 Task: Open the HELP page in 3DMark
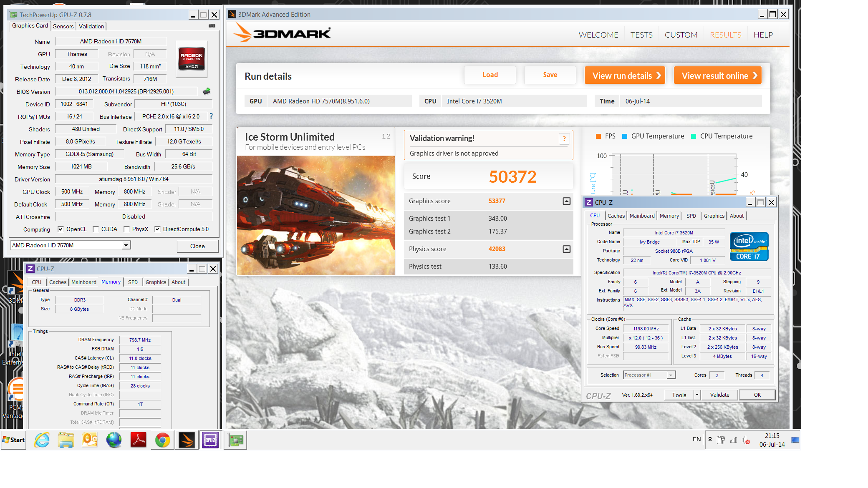coord(763,35)
